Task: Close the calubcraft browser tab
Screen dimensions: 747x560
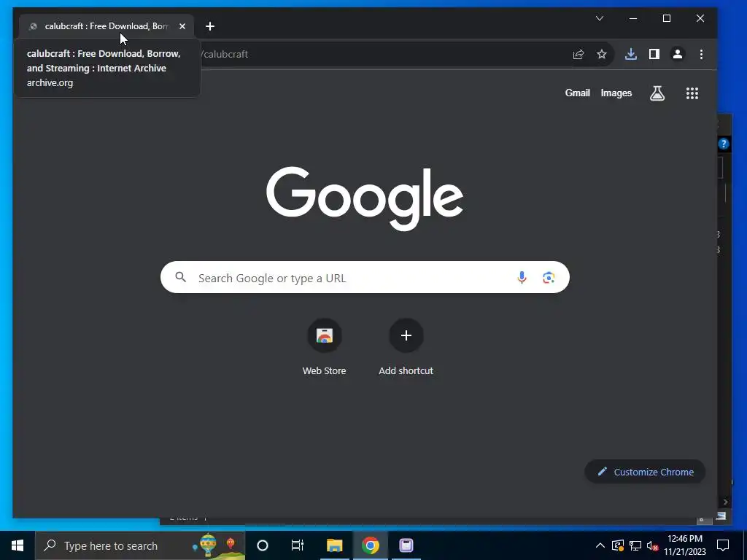Action: [182, 26]
